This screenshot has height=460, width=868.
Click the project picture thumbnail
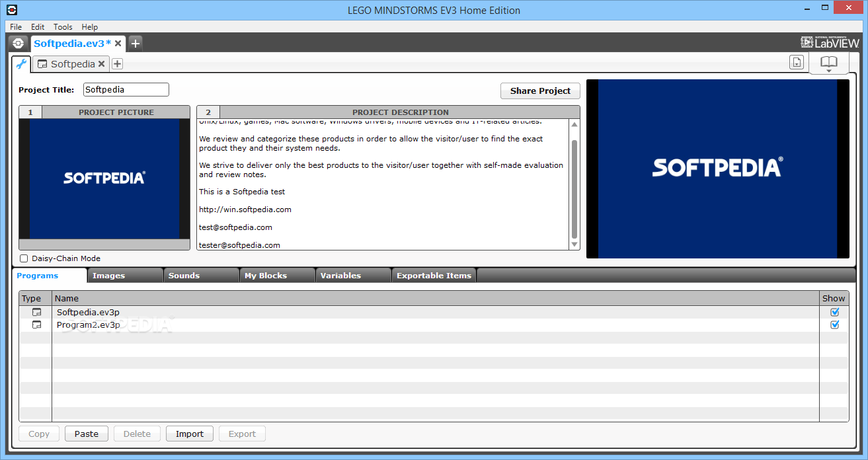pos(104,178)
